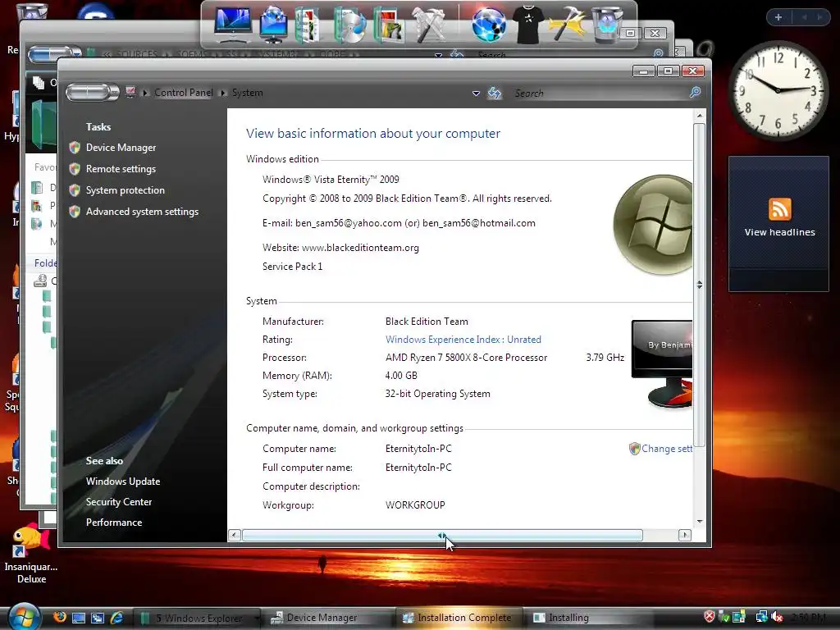The image size is (840, 630).
Task: Click the RSS feed icon in the sidebar gadget
Action: (779, 209)
